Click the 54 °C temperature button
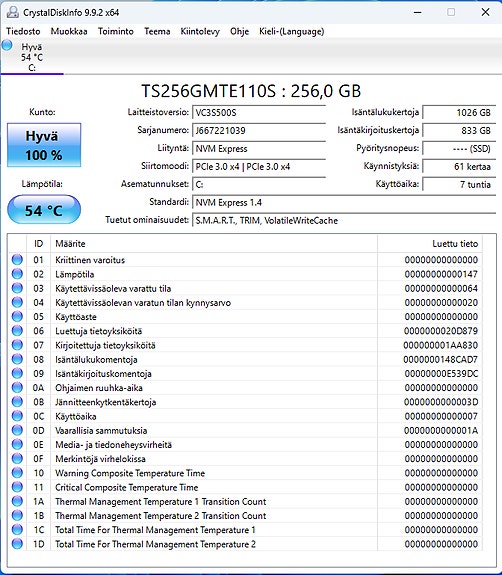 pos(44,210)
